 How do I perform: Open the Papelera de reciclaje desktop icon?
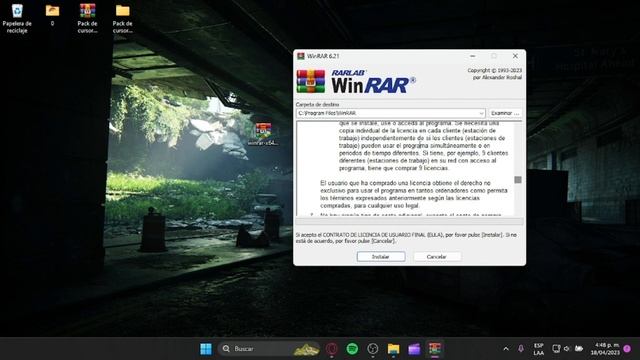[x=17, y=18]
